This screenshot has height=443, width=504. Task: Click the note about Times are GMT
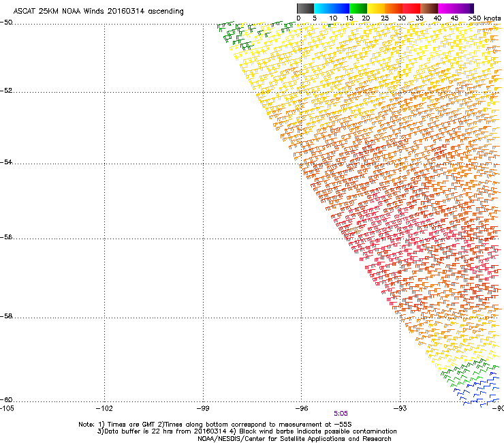[215, 425]
